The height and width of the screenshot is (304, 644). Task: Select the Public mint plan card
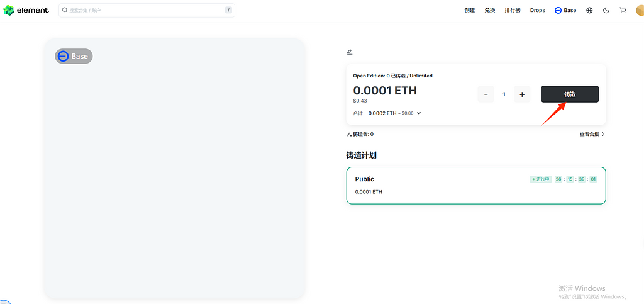[475, 185]
